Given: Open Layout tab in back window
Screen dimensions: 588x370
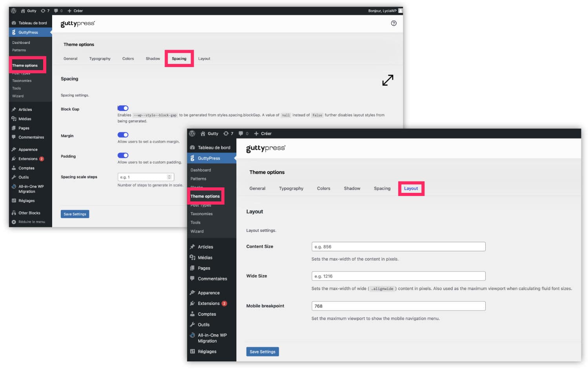Looking at the screenshot, I should tap(204, 59).
